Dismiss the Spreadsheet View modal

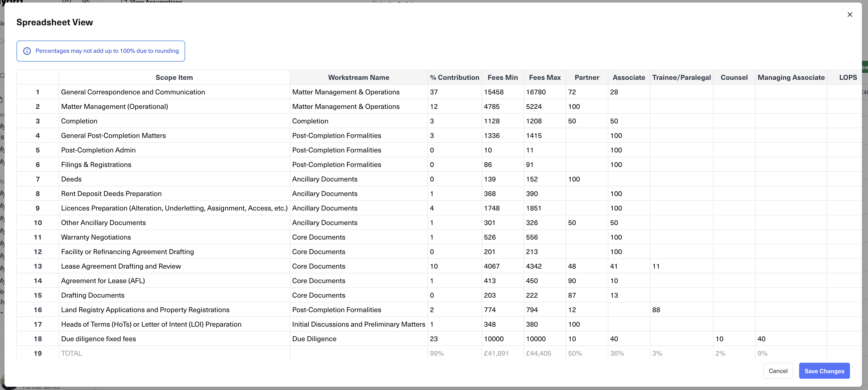[x=850, y=15]
